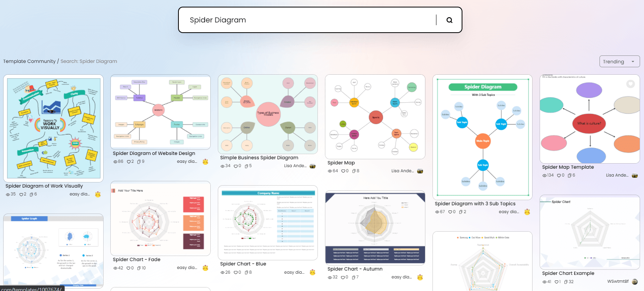
Task: Open the Spider Diagram of Website Design title
Action: point(154,153)
